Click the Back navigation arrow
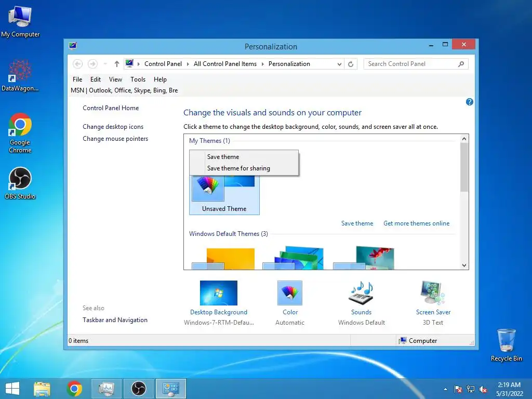Viewport: 532px width, 399px height. [78, 64]
